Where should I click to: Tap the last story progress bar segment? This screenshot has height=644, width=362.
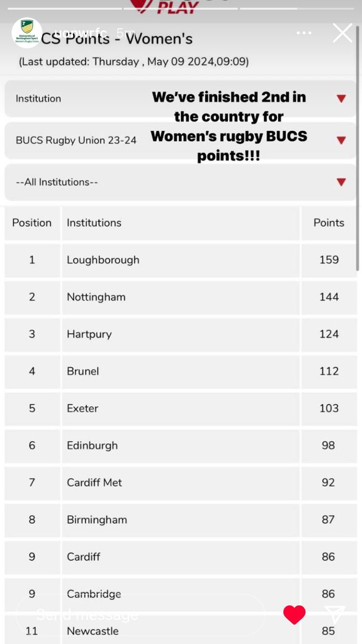[x=297, y=8]
